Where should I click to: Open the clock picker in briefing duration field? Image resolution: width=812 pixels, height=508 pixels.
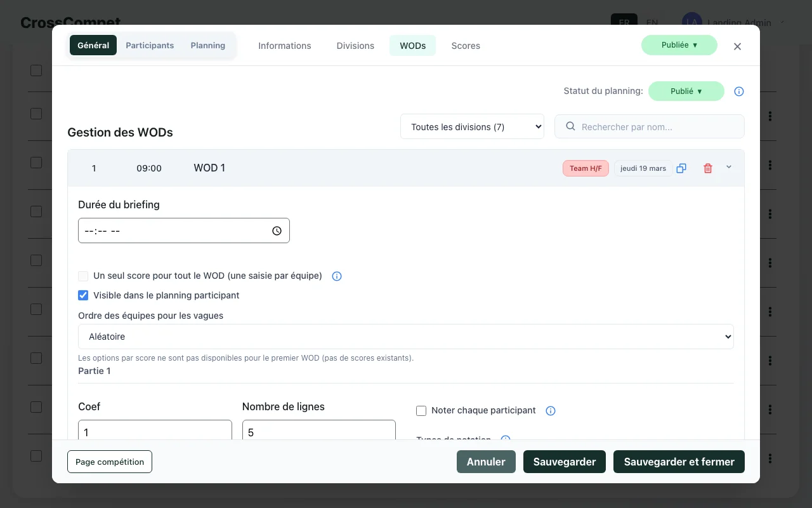(277, 231)
